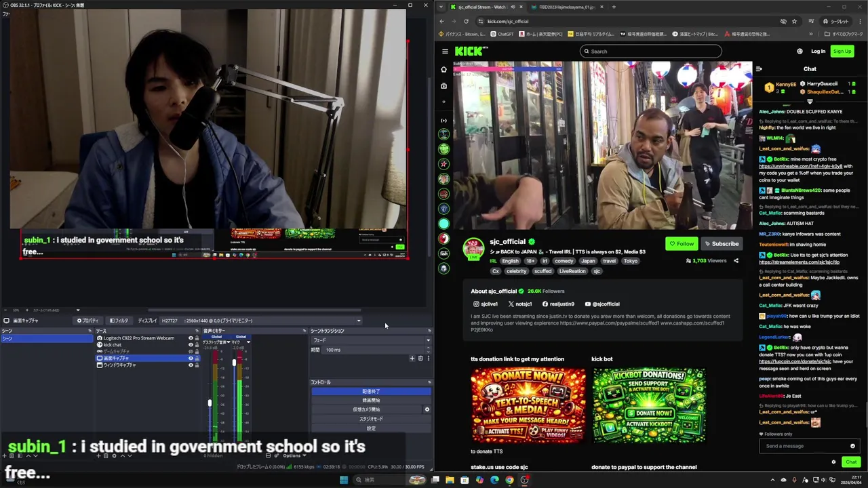Open the フェード transition dropdown
This screenshot has height=488, width=868.
click(x=371, y=340)
